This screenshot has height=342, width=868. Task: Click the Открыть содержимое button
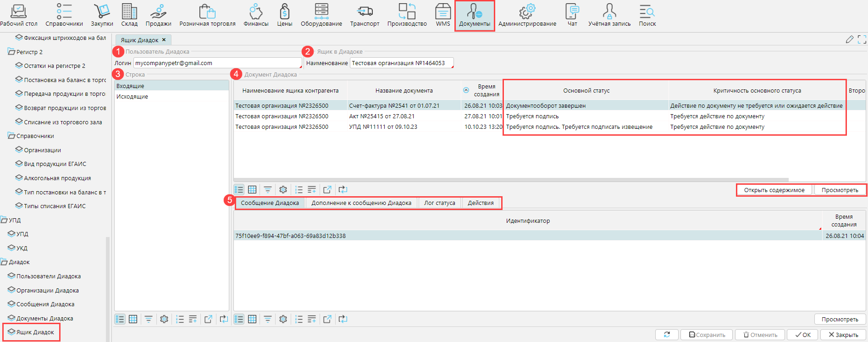(774, 190)
